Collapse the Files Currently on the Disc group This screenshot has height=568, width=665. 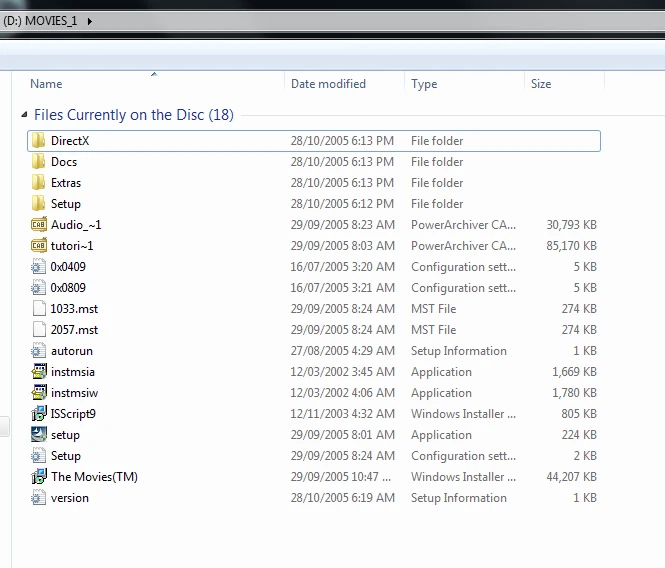click(x=25, y=115)
